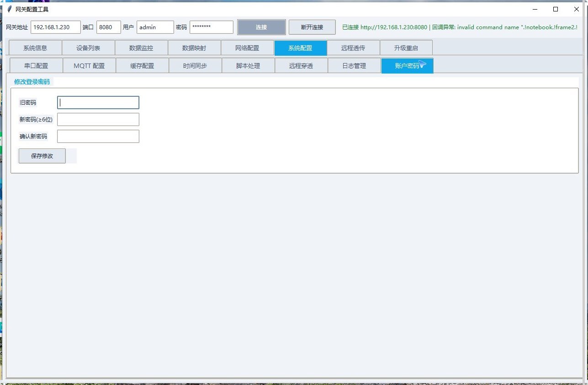
Task: Click the 新密码(≥6位) label
Action: 36,119
